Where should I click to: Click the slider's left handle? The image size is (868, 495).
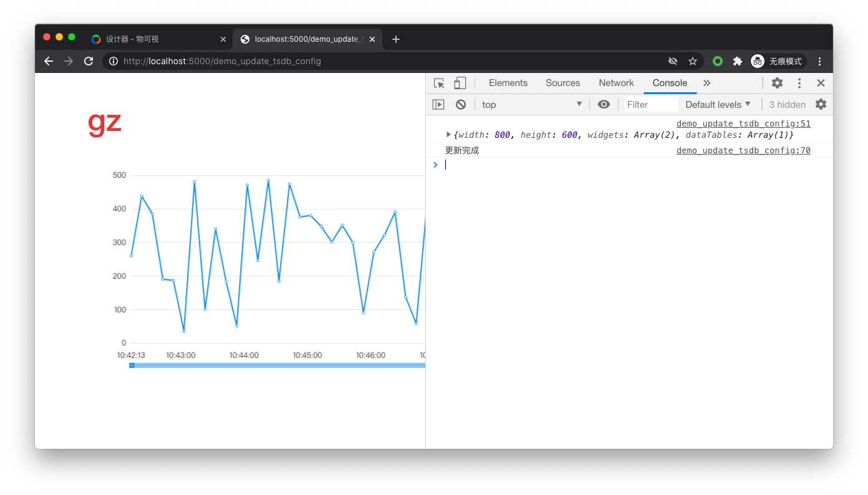click(132, 365)
